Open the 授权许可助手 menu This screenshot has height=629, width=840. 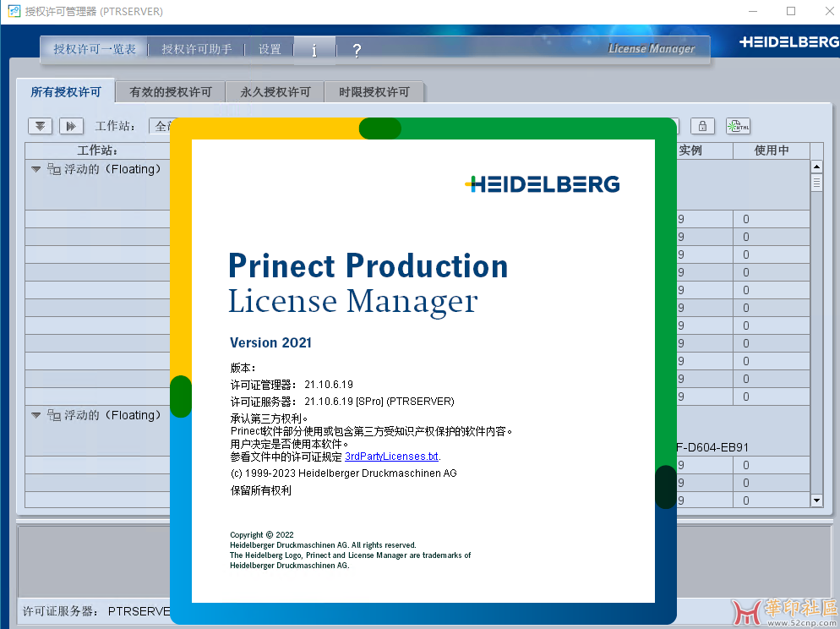click(x=197, y=49)
